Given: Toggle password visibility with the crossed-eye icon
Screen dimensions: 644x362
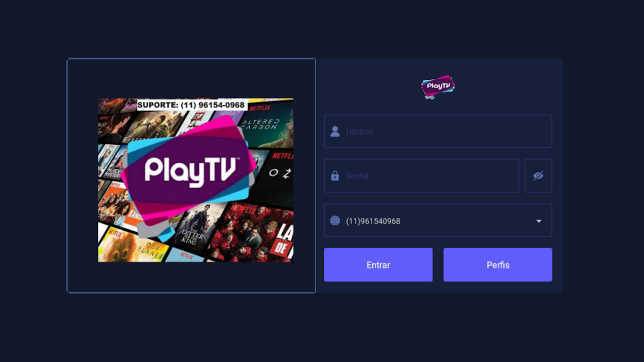Looking at the screenshot, I should tap(538, 176).
